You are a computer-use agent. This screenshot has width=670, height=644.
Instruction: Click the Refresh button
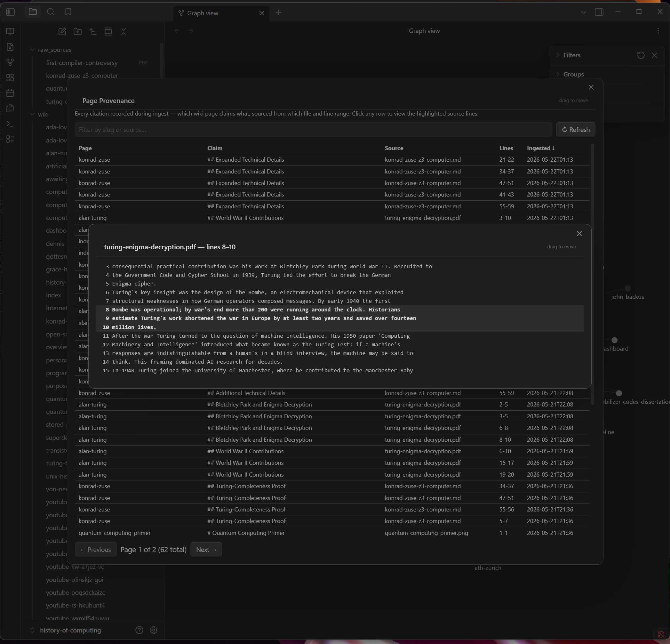click(576, 130)
